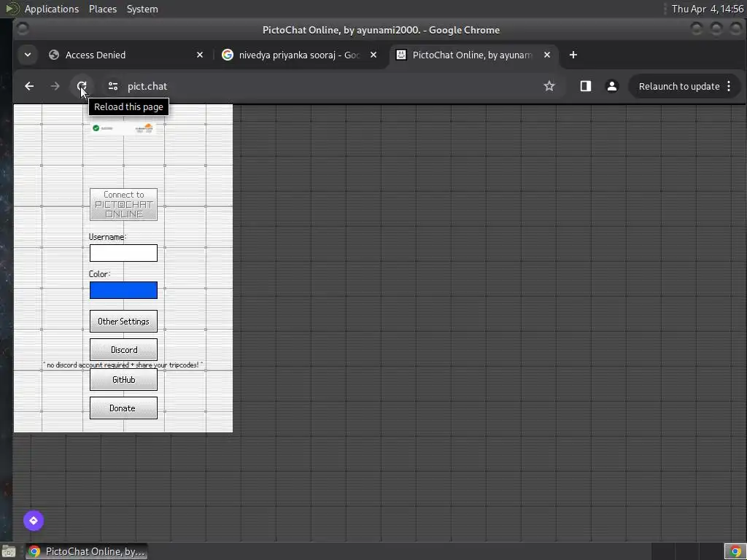This screenshot has width=747, height=560.
Task: Open the GitHub link button
Action: point(123,379)
